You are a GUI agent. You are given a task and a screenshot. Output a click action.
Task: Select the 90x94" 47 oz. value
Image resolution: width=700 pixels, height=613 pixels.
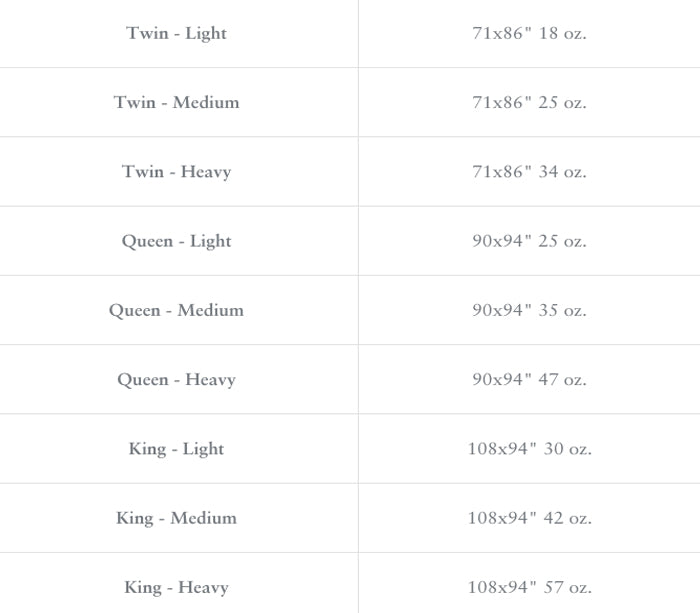coord(529,380)
